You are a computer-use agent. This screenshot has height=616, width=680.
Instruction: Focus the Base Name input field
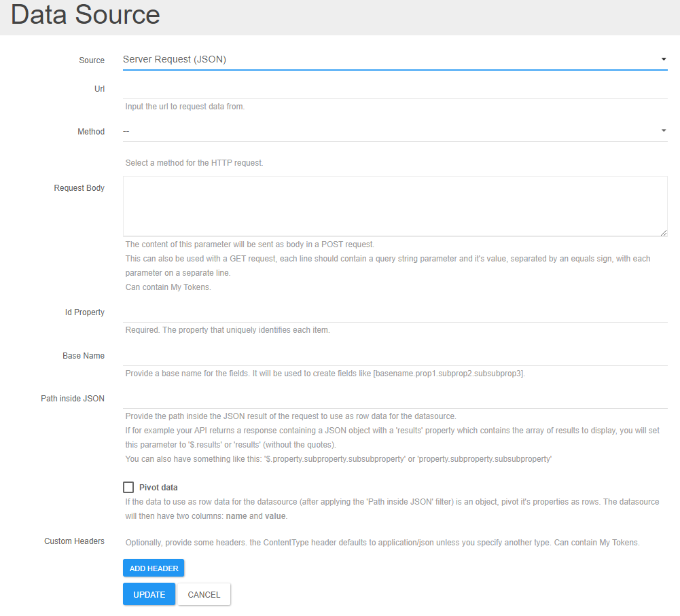395,355
